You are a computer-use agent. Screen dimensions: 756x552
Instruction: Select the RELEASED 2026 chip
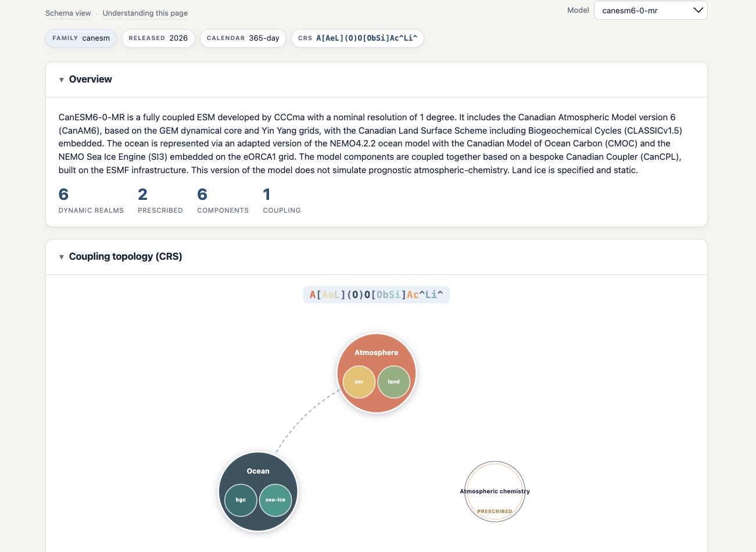tap(158, 38)
